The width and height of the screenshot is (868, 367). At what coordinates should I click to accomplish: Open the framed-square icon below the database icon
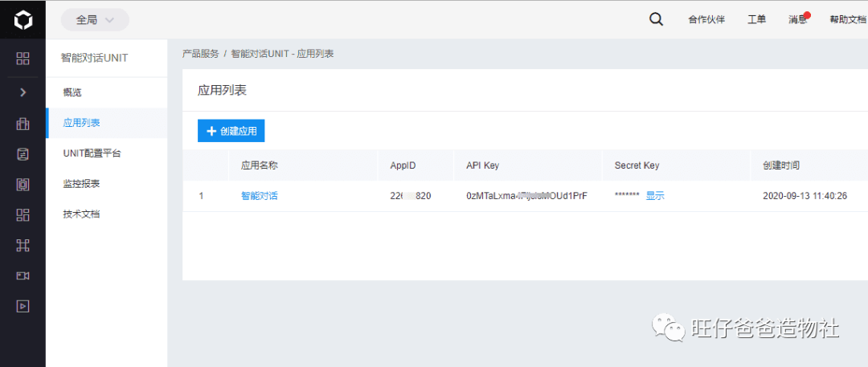23,185
